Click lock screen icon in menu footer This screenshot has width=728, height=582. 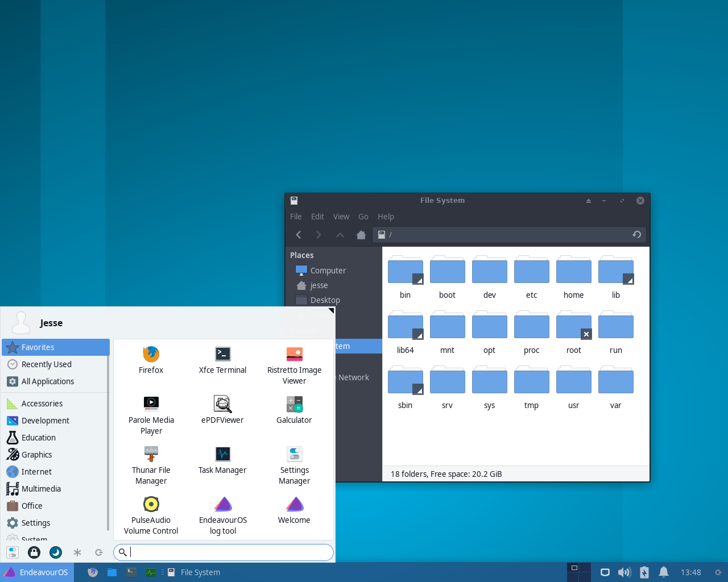[x=34, y=552]
